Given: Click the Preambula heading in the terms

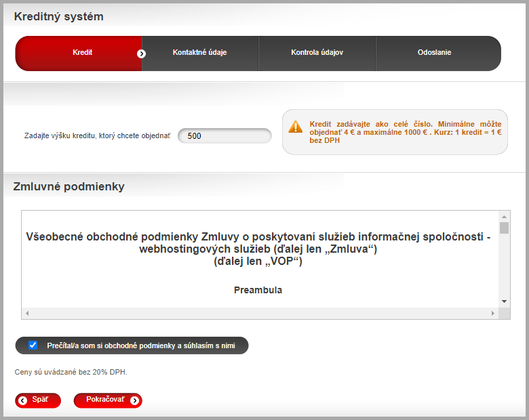Looking at the screenshot, I should click(x=258, y=290).
